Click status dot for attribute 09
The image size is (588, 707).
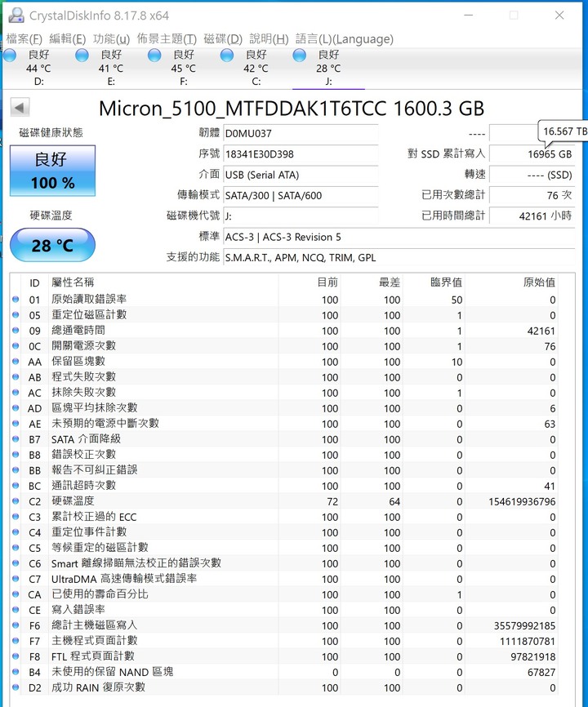pyautogui.click(x=16, y=331)
